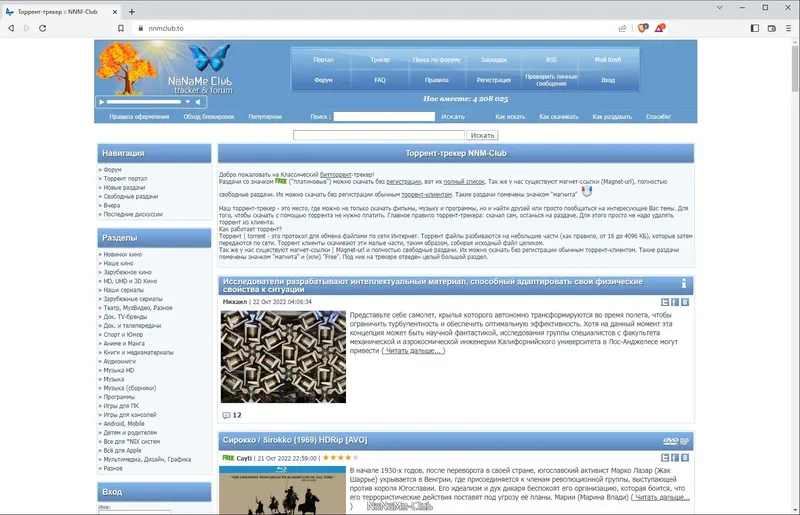Screen dimensions: 800x515
Task: Reload the page with the refresh icon
Action: point(43,28)
